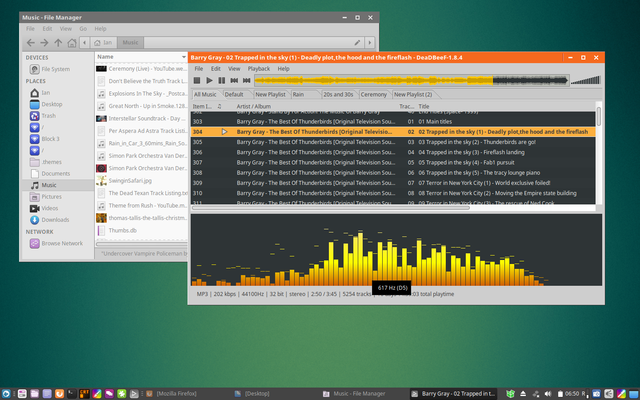Open Block 3 volume in sidebar
Image resolution: width=640 pixels, height=400 pixels.
pos(45,139)
